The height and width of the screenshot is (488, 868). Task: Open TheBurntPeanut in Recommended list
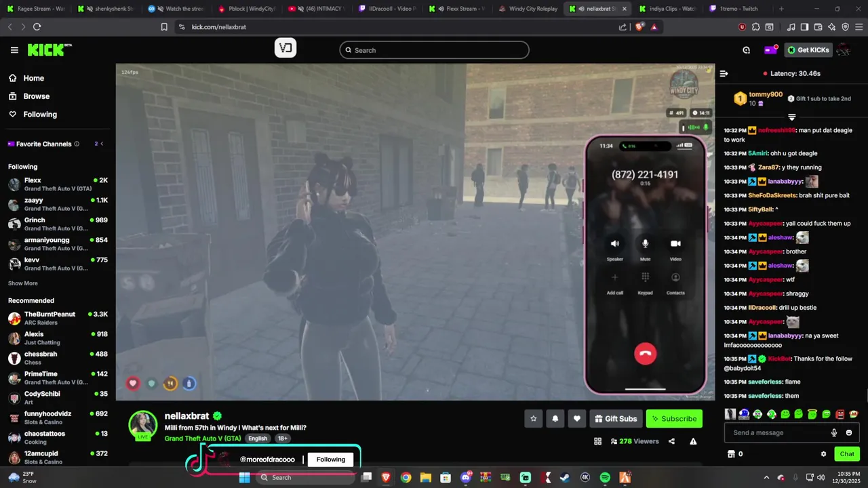(58, 318)
